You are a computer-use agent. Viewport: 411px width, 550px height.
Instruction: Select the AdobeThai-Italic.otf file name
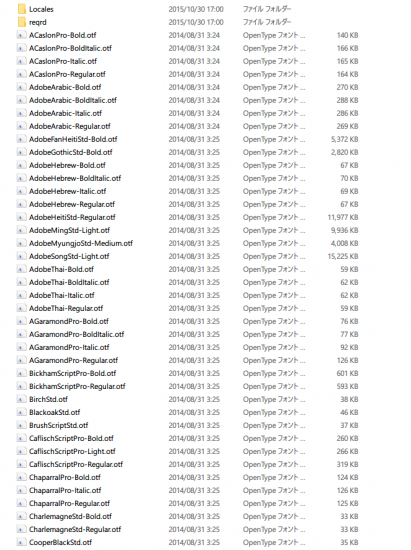[x=61, y=295]
